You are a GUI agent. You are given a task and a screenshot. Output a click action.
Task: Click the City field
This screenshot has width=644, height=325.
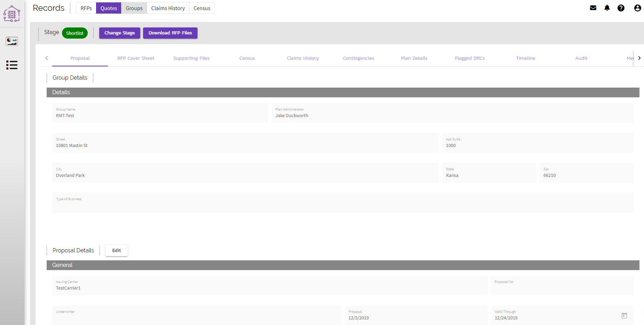pyautogui.click(x=245, y=172)
